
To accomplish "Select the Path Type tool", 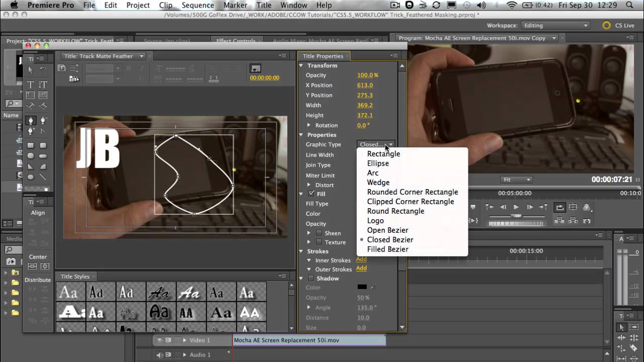I will (30, 106).
